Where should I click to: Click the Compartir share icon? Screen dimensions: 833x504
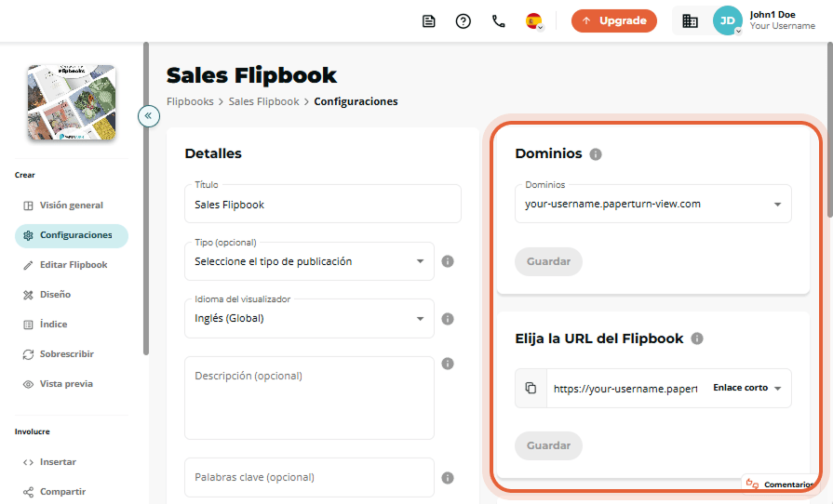28,492
